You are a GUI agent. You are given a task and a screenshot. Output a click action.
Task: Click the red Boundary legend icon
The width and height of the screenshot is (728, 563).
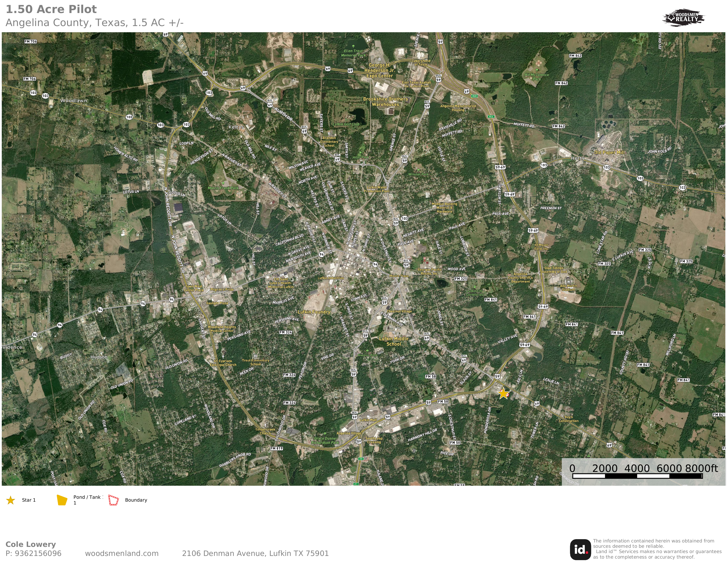pos(113,500)
